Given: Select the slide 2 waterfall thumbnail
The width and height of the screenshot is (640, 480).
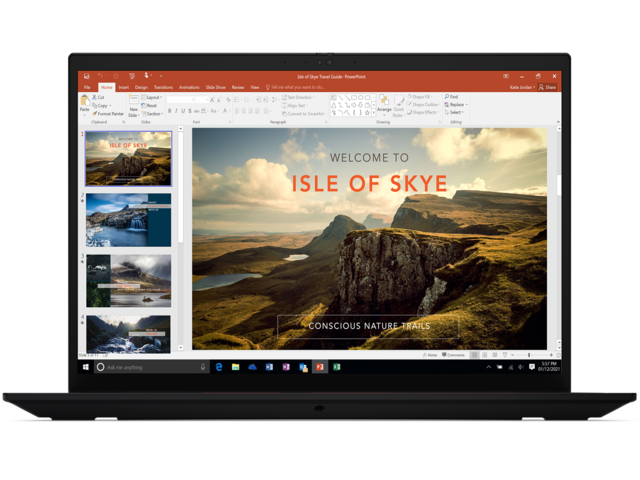Looking at the screenshot, I should pos(128,217).
